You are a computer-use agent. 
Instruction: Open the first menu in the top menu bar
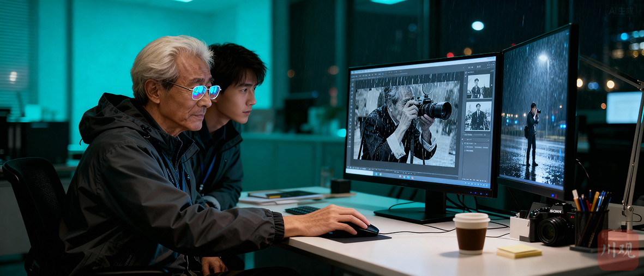(357, 72)
